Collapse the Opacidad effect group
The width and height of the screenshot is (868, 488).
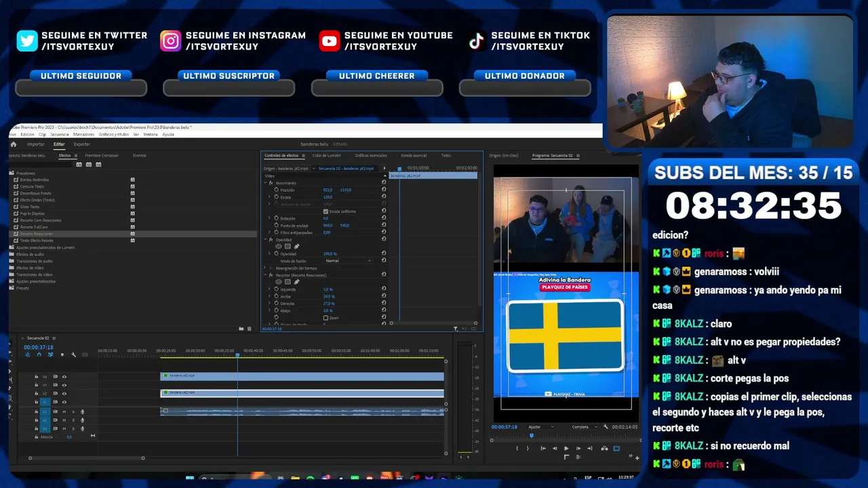click(x=265, y=239)
